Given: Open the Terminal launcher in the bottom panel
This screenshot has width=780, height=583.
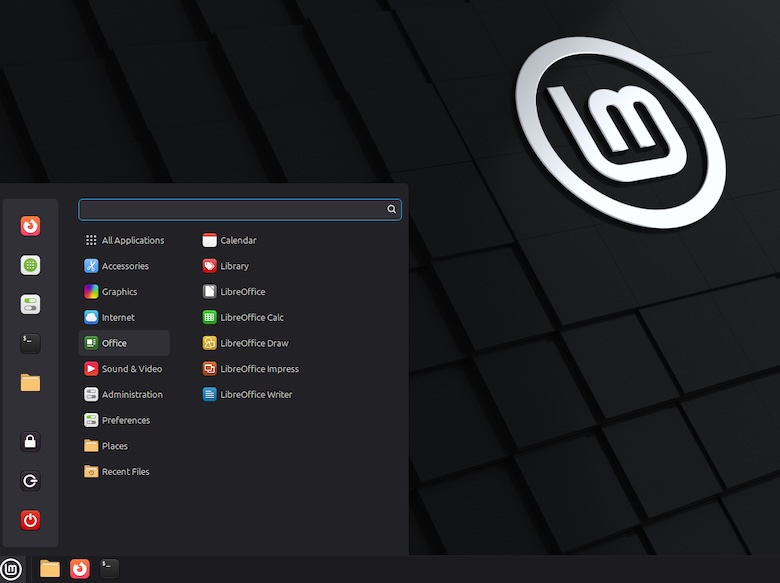Looking at the screenshot, I should (108, 569).
